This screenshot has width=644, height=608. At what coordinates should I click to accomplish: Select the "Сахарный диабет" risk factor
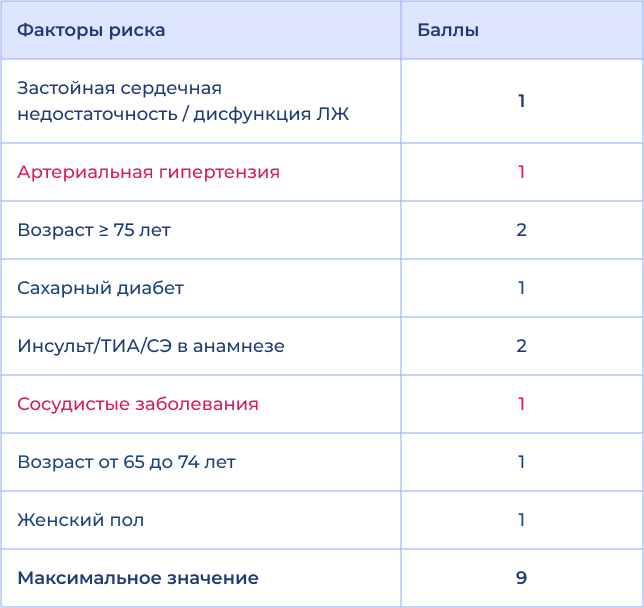pyautogui.click(x=100, y=288)
